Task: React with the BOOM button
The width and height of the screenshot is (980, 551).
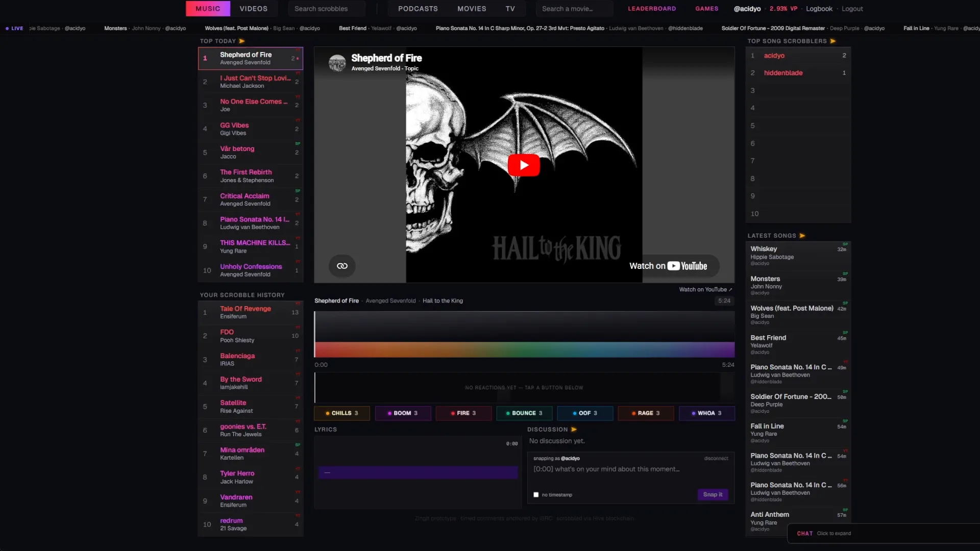Action: pos(403,413)
